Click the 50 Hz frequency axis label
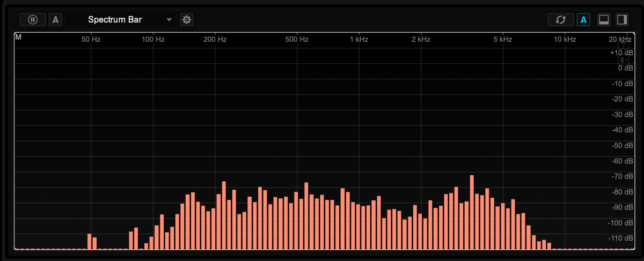Screen dimensions: 644x261 [91, 40]
